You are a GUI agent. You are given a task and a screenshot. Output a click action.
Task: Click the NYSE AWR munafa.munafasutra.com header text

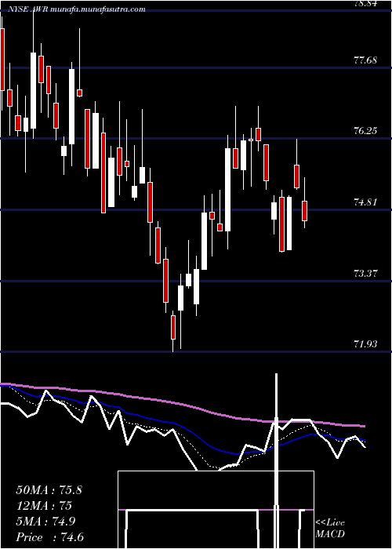pyautogui.click(x=77, y=9)
